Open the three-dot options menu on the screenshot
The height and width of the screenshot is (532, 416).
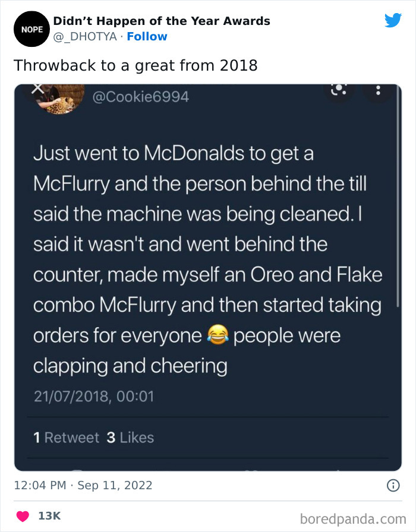(x=379, y=90)
